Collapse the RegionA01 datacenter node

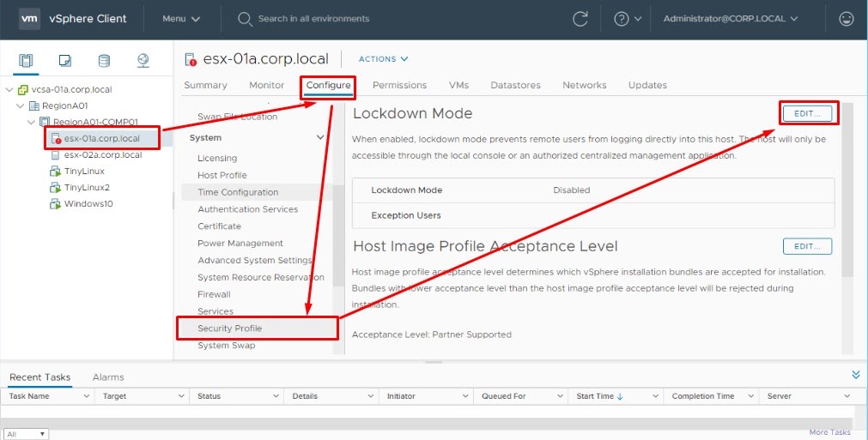click(x=21, y=105)
